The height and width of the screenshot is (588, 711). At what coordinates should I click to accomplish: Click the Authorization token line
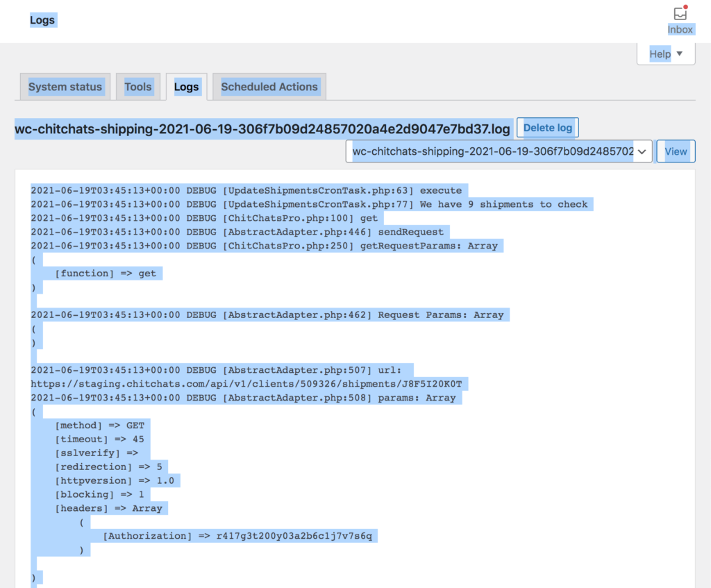pyautogui.click(x=240, y=536)
